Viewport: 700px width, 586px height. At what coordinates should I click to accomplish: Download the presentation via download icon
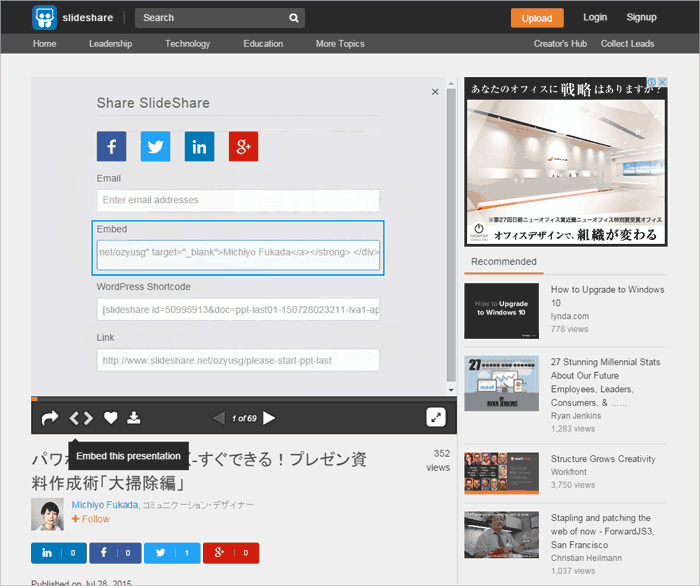[134, 418]
